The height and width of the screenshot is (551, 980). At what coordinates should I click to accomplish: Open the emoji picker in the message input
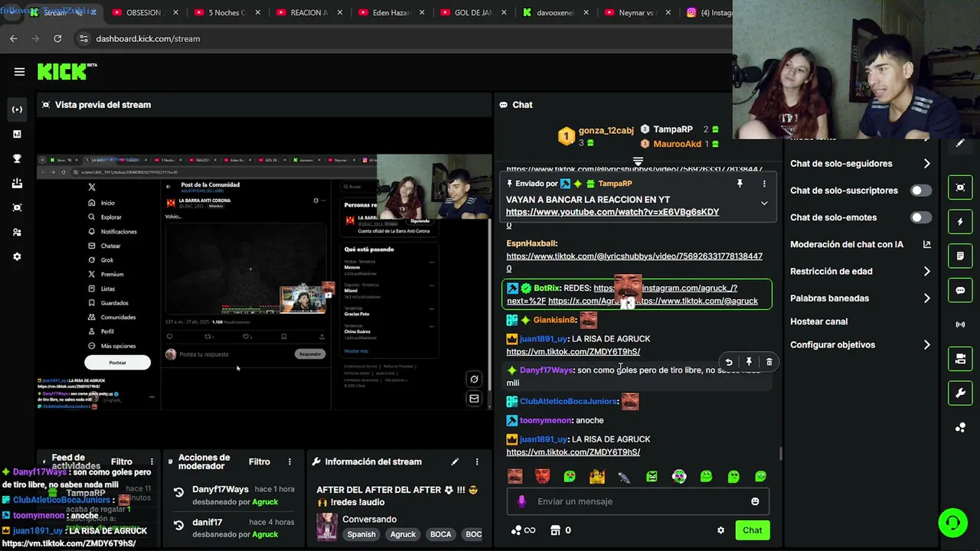[755, 501]
